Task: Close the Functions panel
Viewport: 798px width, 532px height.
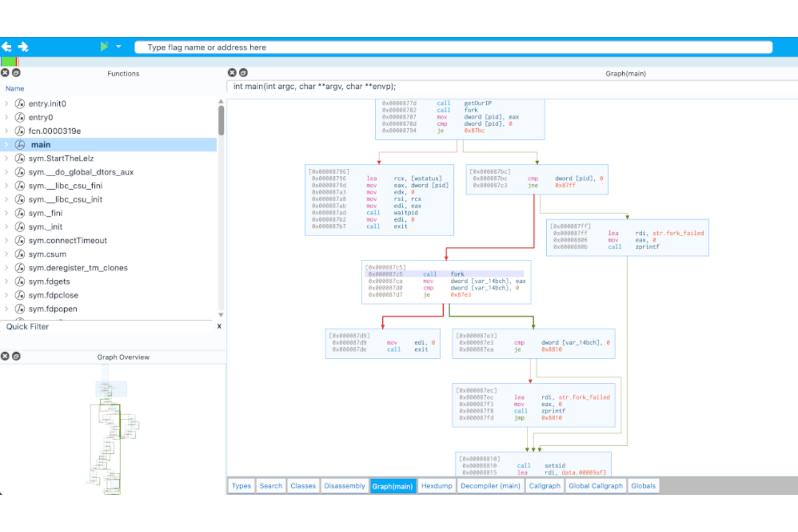Action: coord(5,73)
